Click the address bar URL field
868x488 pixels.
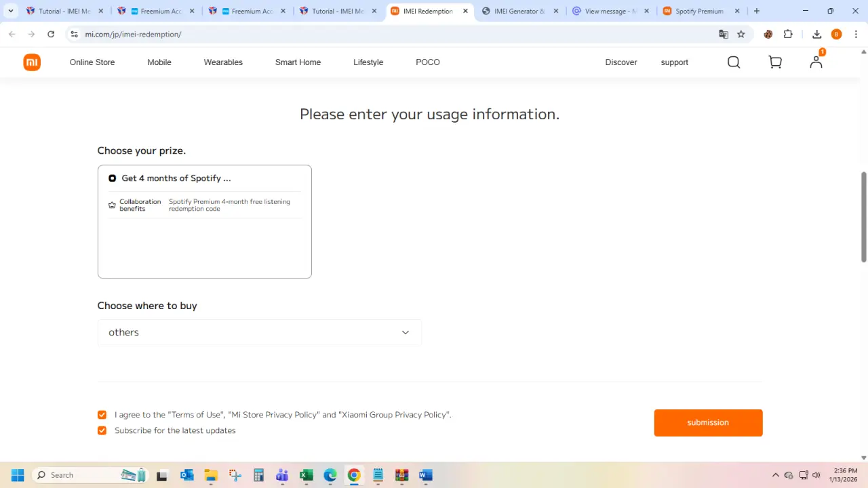[393, 34]
